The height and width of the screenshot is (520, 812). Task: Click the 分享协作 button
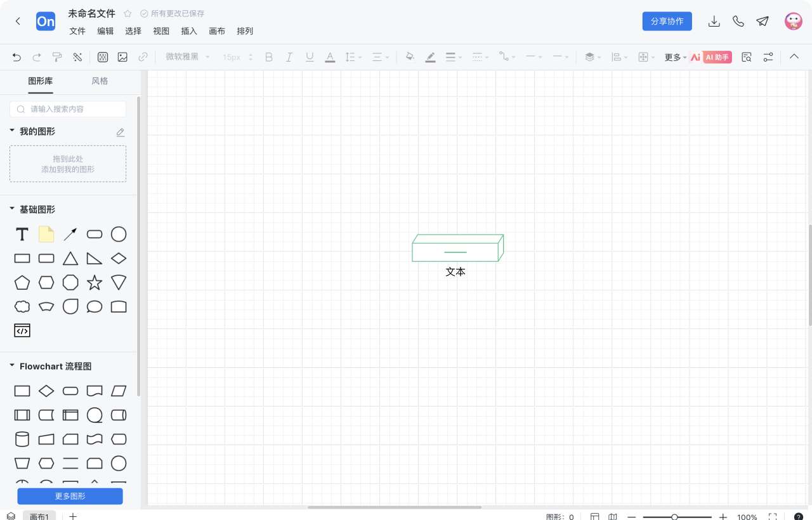[x=667, y=21]
